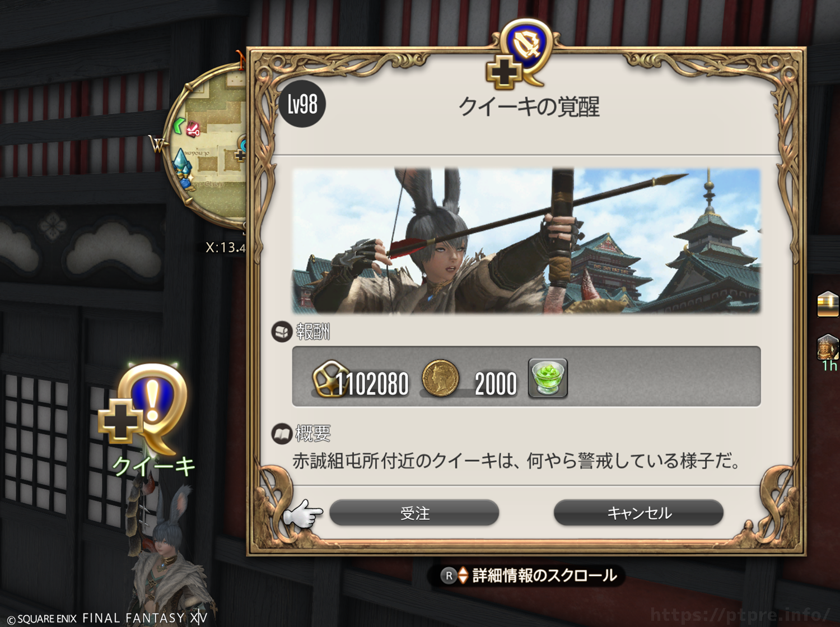Click the 受注 accept button
The image size is (840, 627).
[x=414, y=513]
